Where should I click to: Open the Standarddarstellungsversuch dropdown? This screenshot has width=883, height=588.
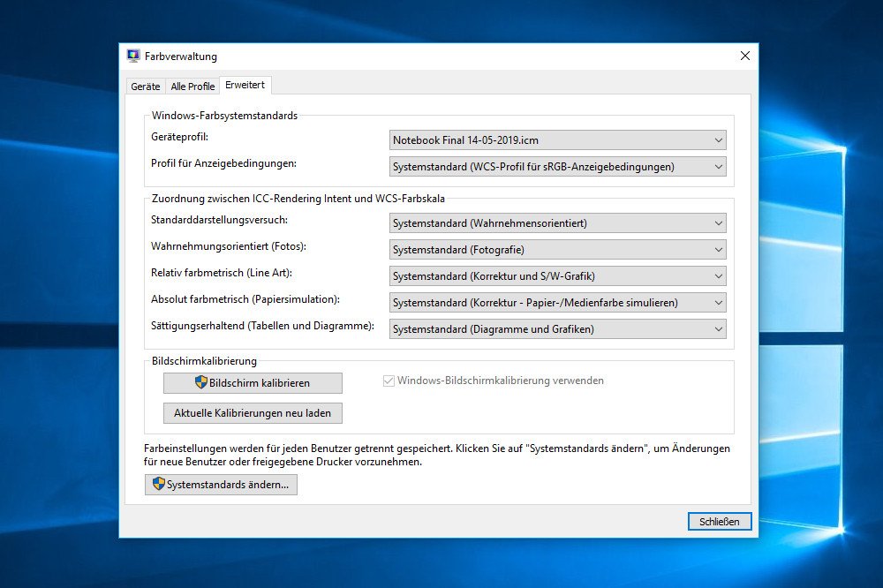pos(557,223)
